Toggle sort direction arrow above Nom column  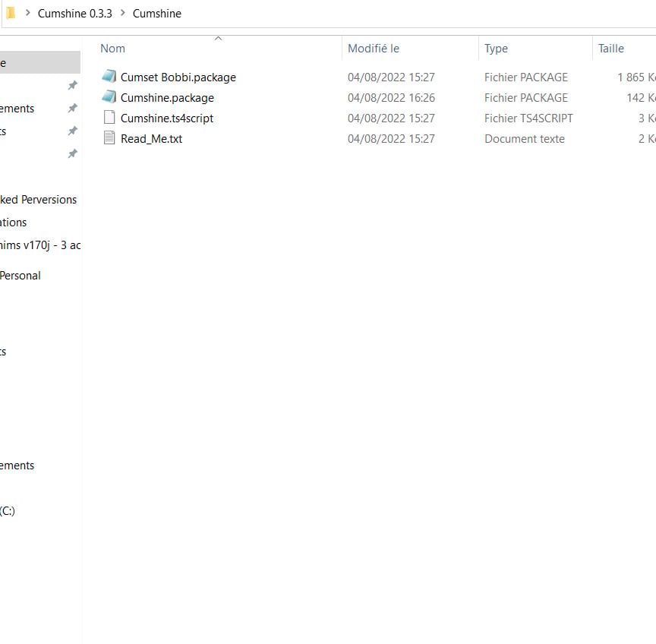[218, 39]
